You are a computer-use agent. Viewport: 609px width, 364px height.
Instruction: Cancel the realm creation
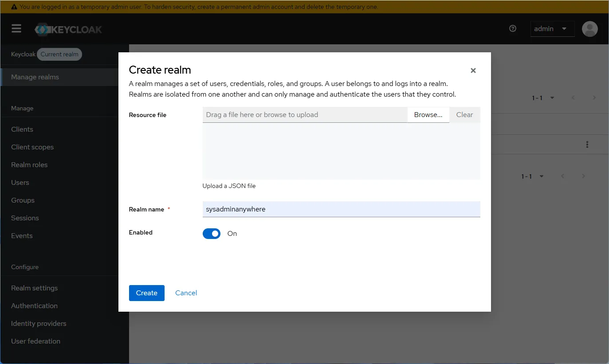(186, 293)
